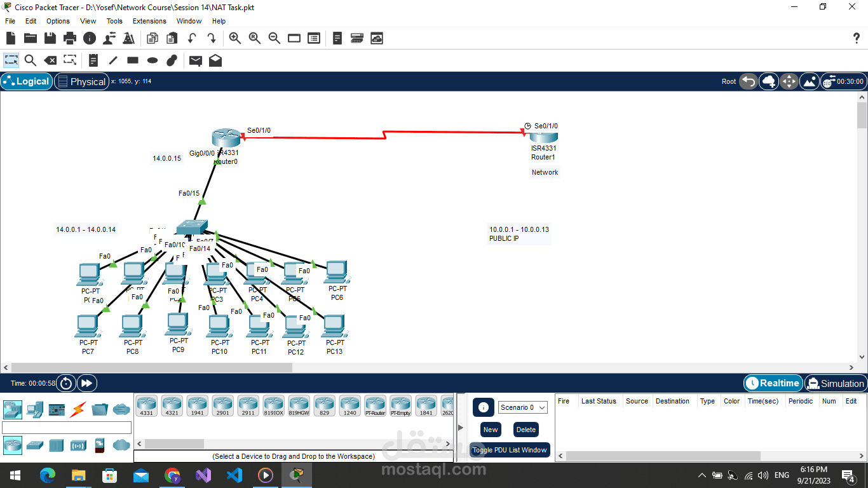Viewport: 868px width, 488px height.
Task: Show hidden system tray icons
Action: [702, 475]
